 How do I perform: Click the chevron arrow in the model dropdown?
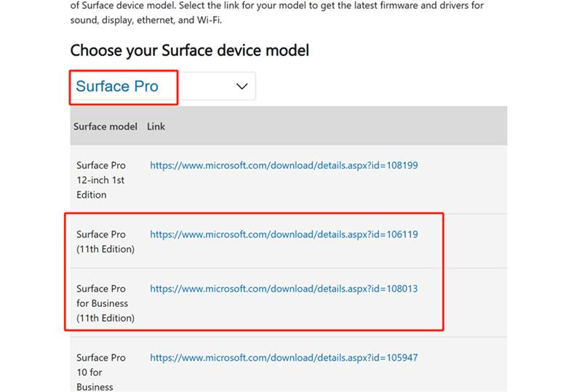(242, 87)
